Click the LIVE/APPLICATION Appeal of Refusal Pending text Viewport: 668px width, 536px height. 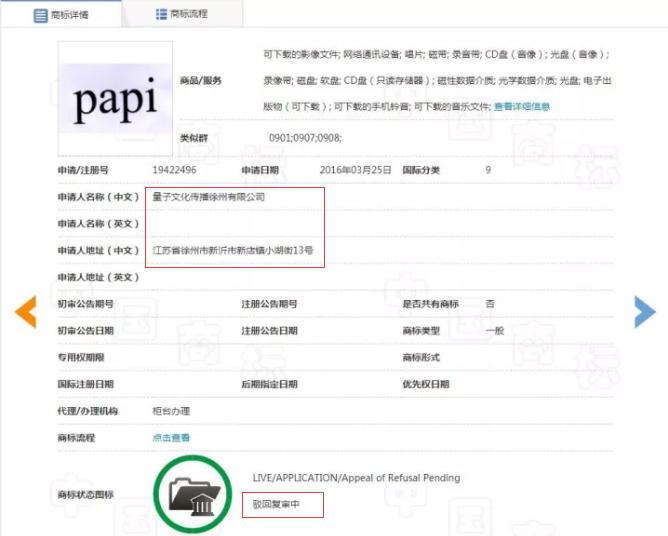click(x=357, y=478)
